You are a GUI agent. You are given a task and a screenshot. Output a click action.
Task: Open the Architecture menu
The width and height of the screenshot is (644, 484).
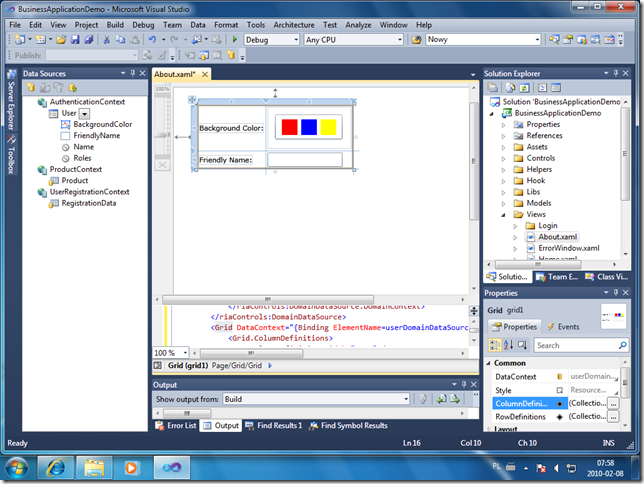[x=294, y=25]
